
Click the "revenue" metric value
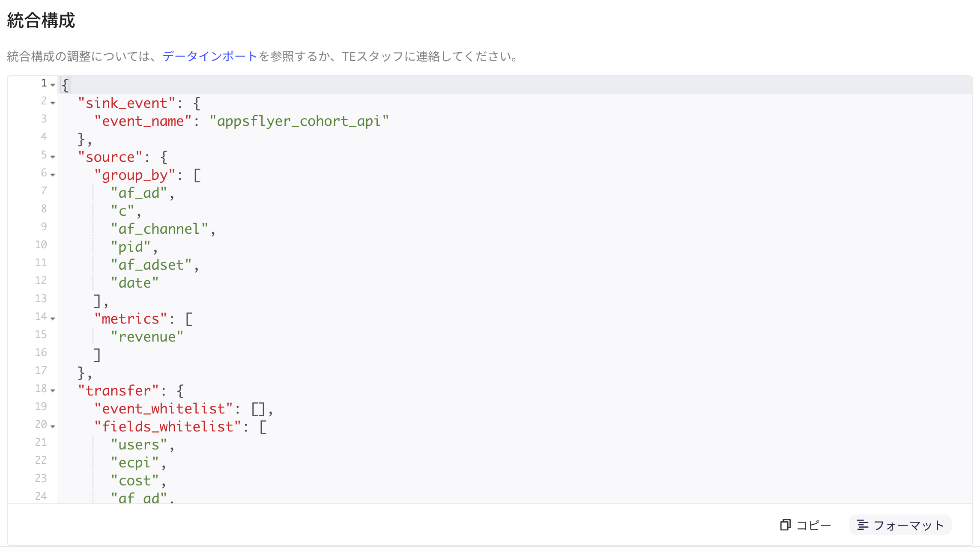pyautogui.click(x=147, y=337)
